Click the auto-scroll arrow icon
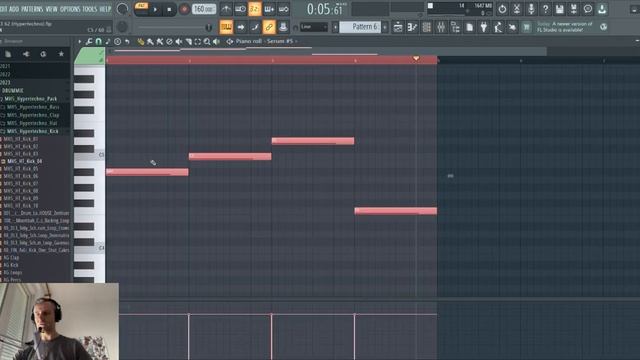 coord(240,27)
